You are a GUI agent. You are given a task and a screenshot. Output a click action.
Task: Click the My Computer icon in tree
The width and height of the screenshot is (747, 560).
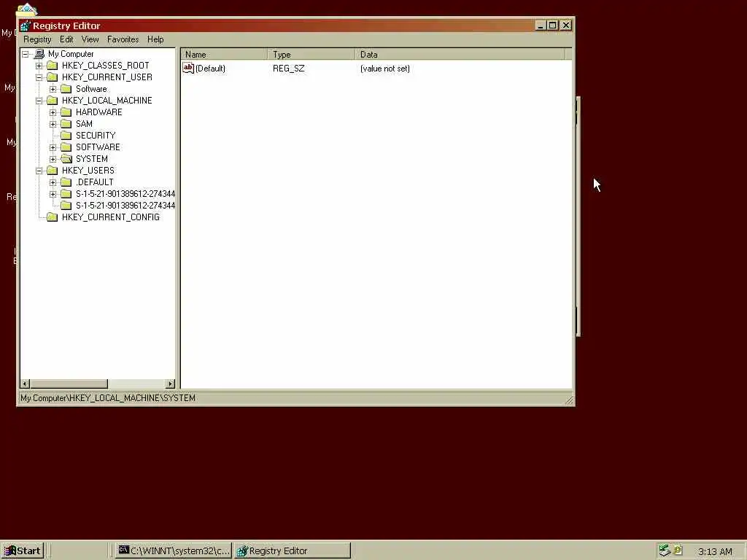tap(39, 54)
